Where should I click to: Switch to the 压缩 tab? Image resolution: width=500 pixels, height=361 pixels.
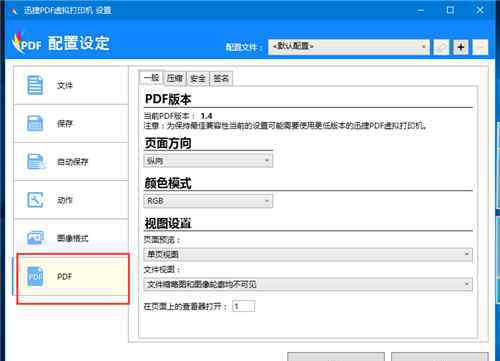[175, 78]
